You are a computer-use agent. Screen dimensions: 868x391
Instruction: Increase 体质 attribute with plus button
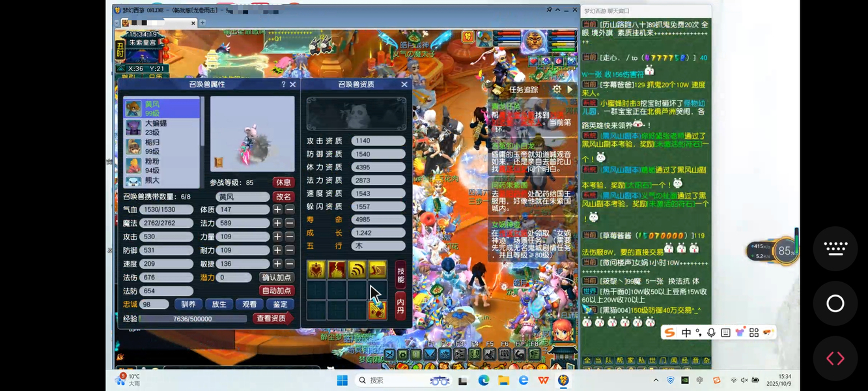[277, 210]
